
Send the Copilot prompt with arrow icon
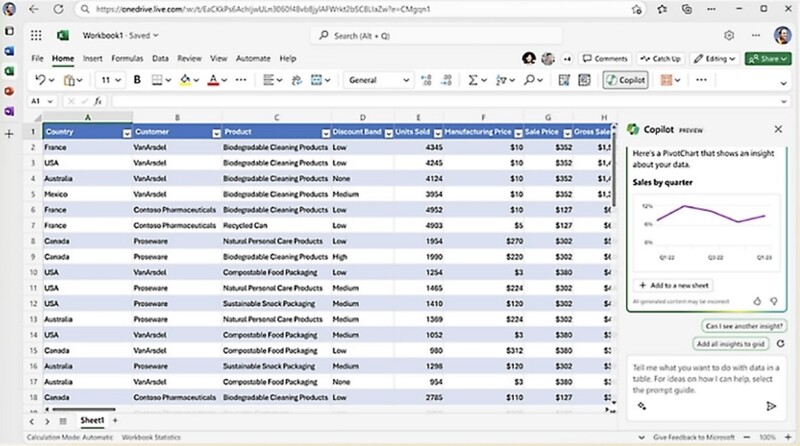pyautogui.click(x=771, y=406)
